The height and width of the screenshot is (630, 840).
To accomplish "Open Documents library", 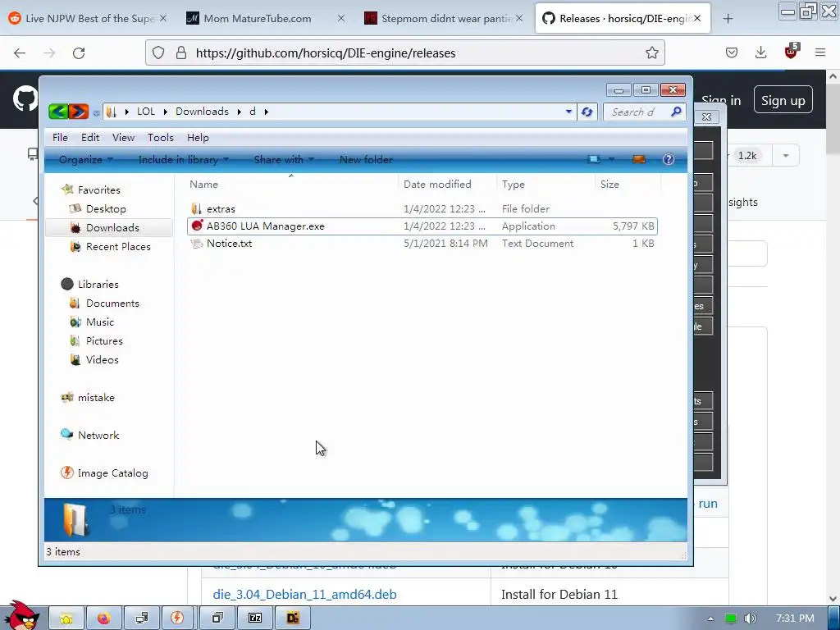I will tap(112, 304).
